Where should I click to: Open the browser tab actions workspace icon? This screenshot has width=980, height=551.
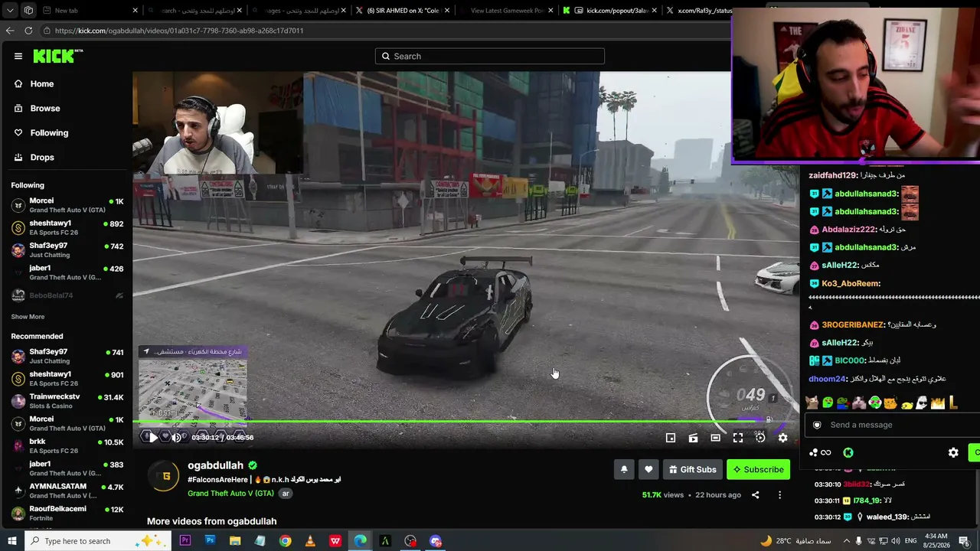(28, 11)
